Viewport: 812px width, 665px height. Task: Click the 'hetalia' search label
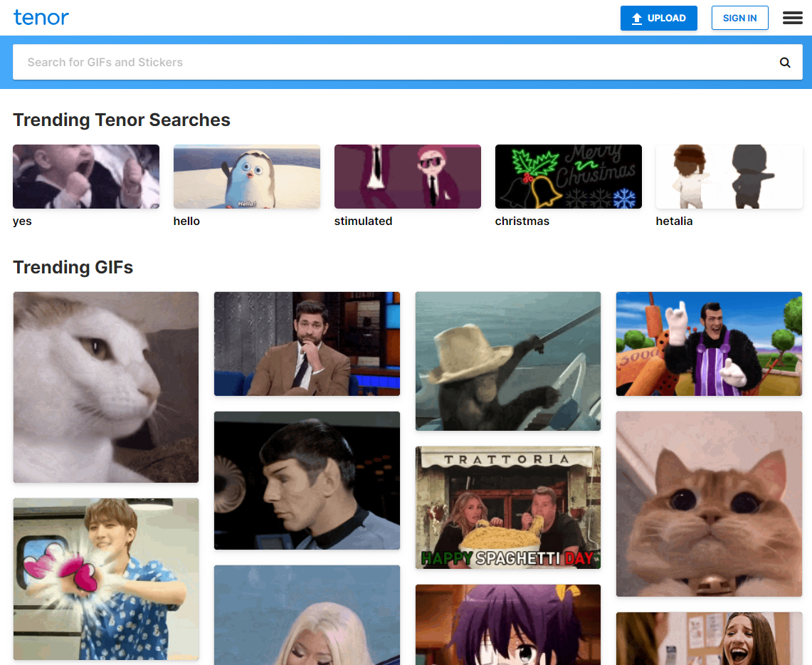[674, 221]
